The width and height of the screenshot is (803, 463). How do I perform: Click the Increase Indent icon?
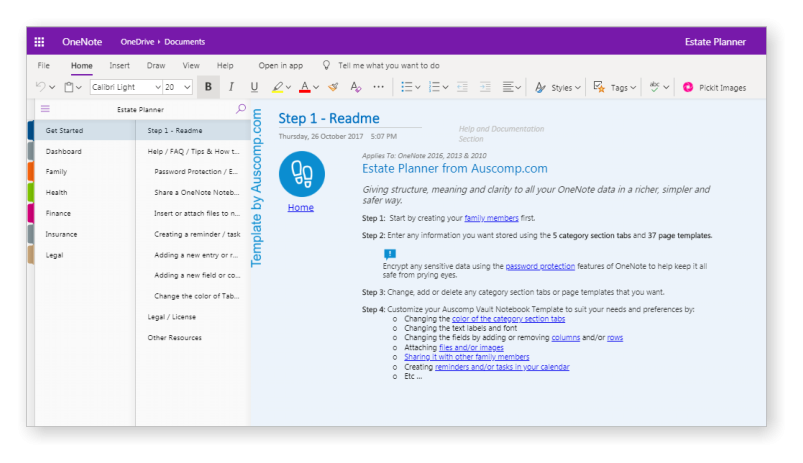pyautogui.click(x=485, y=87)
